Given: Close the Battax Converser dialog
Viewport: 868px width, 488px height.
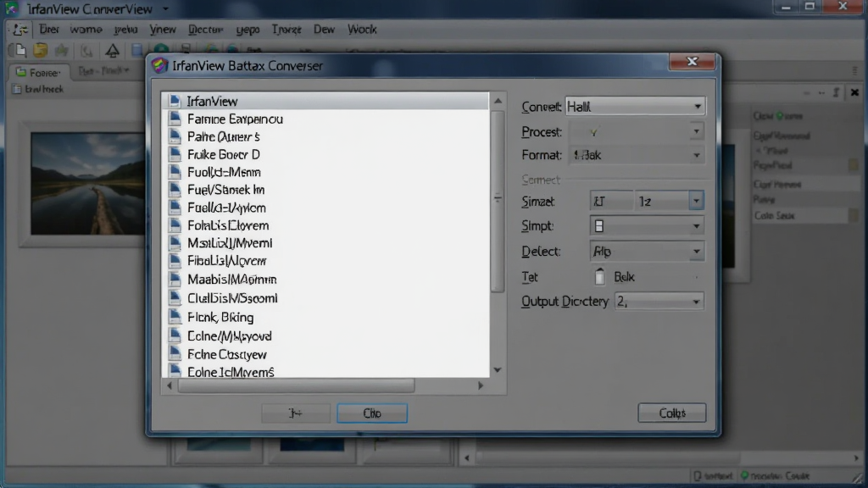Looking at the screenshot, I should tap(692, 61).
